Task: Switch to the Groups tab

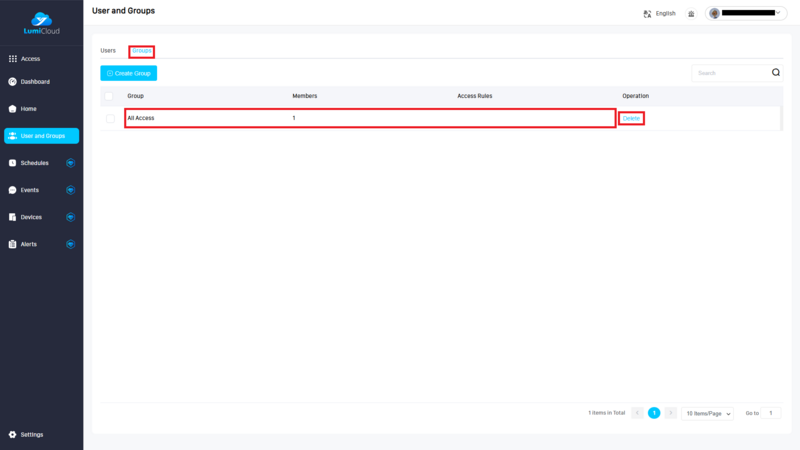Action: (x=141, y=51)
